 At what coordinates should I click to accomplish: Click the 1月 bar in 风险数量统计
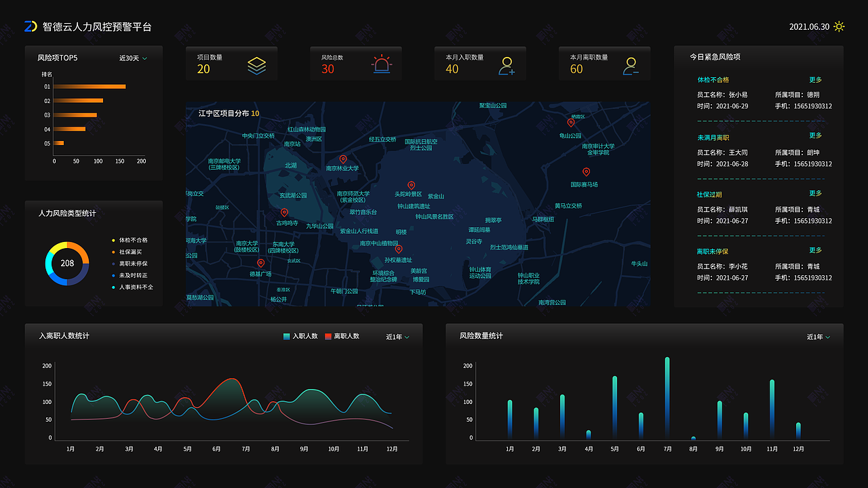[510, 420]
